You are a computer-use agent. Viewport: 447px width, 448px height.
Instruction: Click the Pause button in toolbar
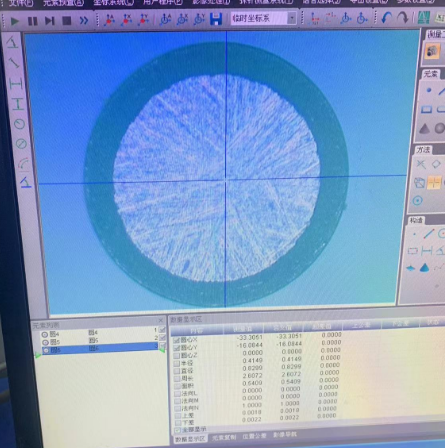pos(33,21)
